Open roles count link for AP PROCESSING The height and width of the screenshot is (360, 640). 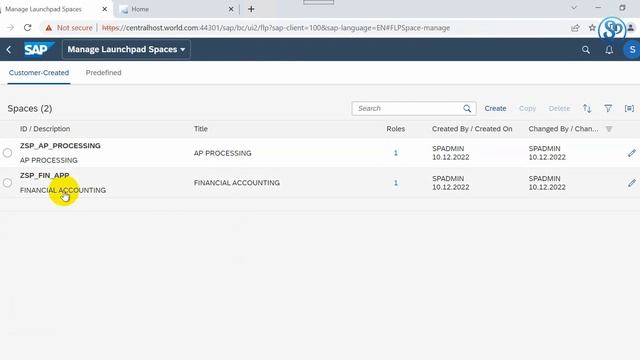pos(396,153)
